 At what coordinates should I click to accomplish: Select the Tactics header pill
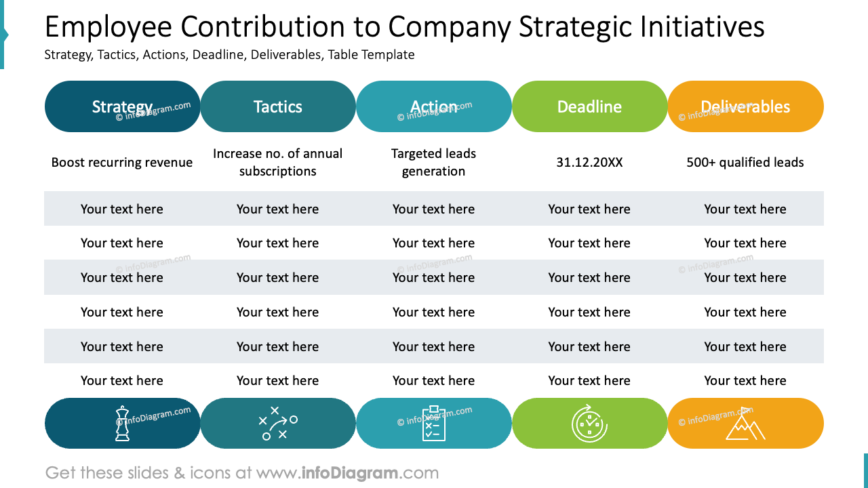tap(278, 106)
